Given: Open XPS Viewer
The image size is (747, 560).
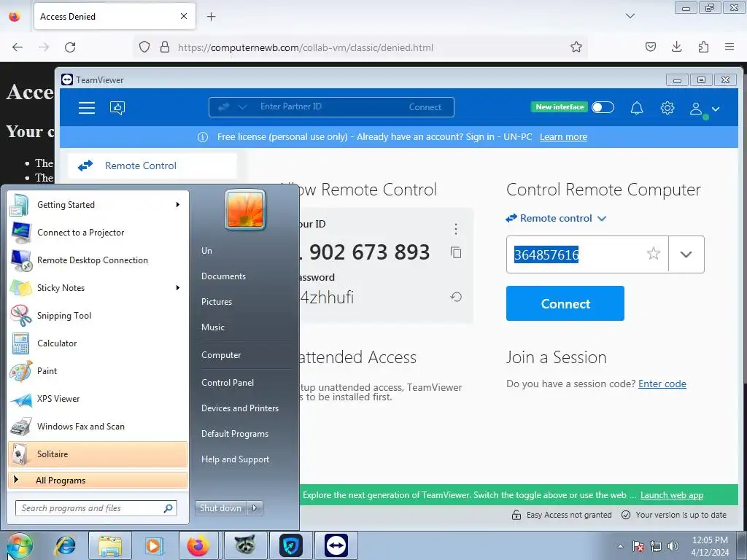Looking at the screenshot, I should (x=98, y=399).
